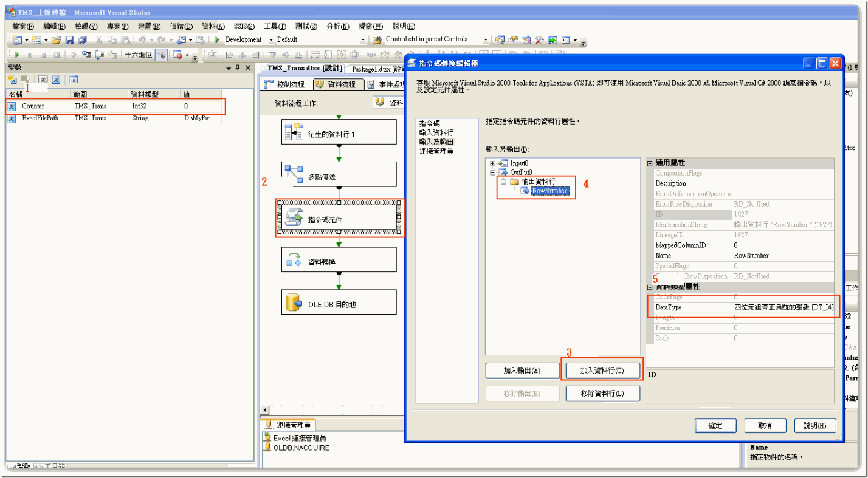Click Choose Variable Columns icon in 變數 panel

coord(74,79)
